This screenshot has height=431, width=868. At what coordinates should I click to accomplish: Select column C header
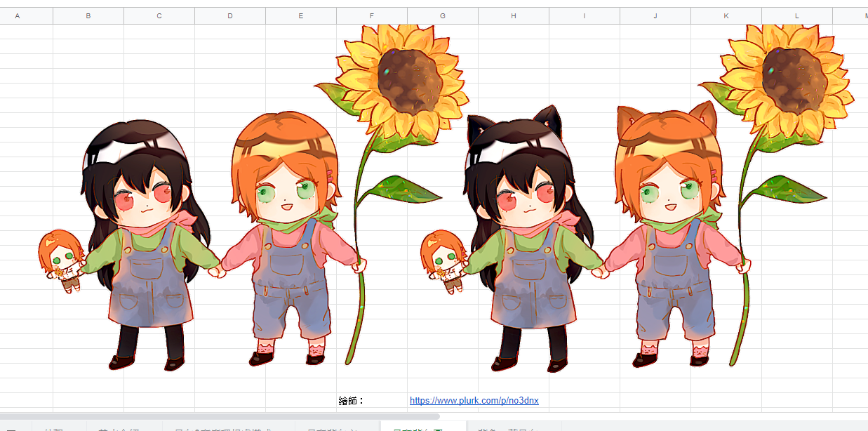point(159,15)
